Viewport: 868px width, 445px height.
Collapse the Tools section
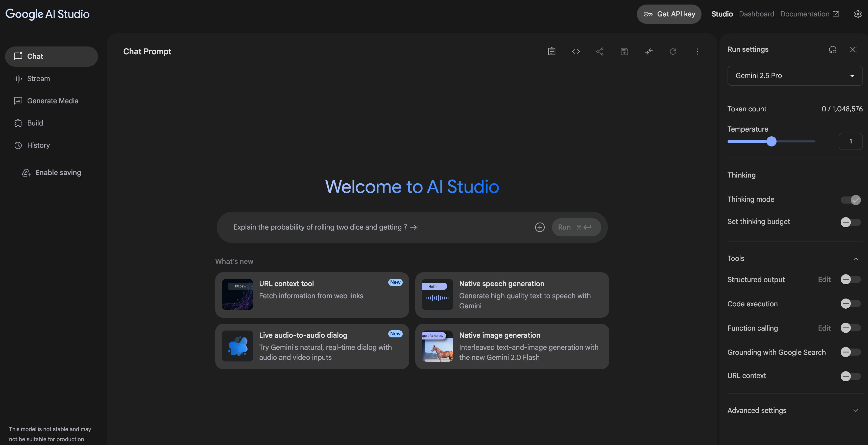tap(856, 258)
